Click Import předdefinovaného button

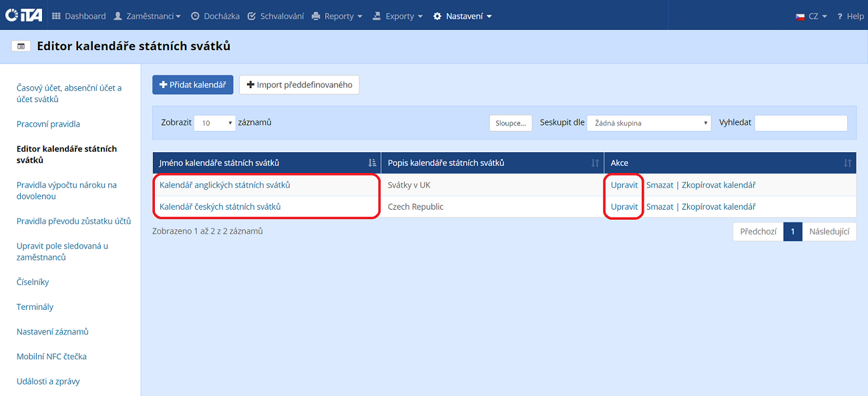click(299, 85)
